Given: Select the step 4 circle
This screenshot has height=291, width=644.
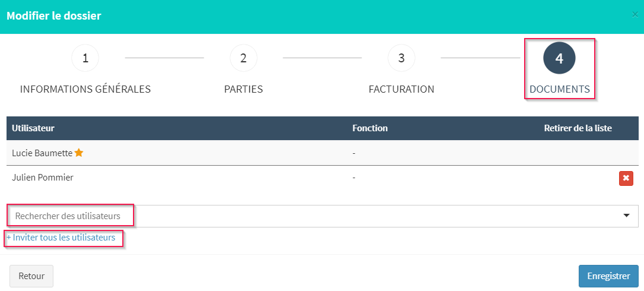Looking at the screenshot, I should [559, 58].
